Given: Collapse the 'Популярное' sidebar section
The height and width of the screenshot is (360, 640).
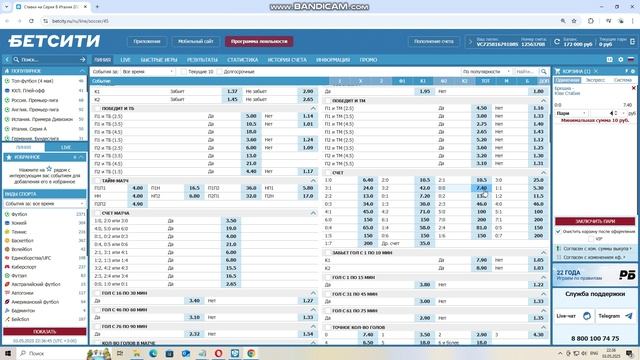Looking at the screenshot, I should [x=82, y=71].
